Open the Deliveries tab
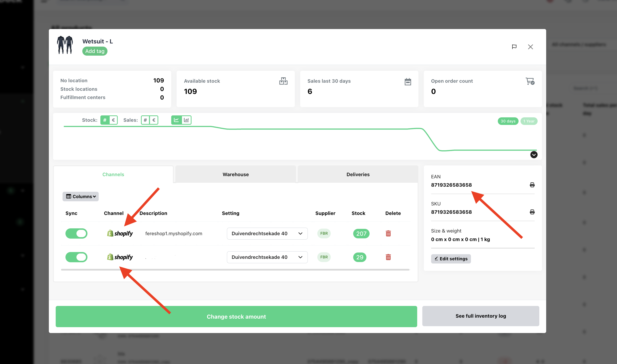The height and width of the screenshot is (364, 617). pos(358,174)
